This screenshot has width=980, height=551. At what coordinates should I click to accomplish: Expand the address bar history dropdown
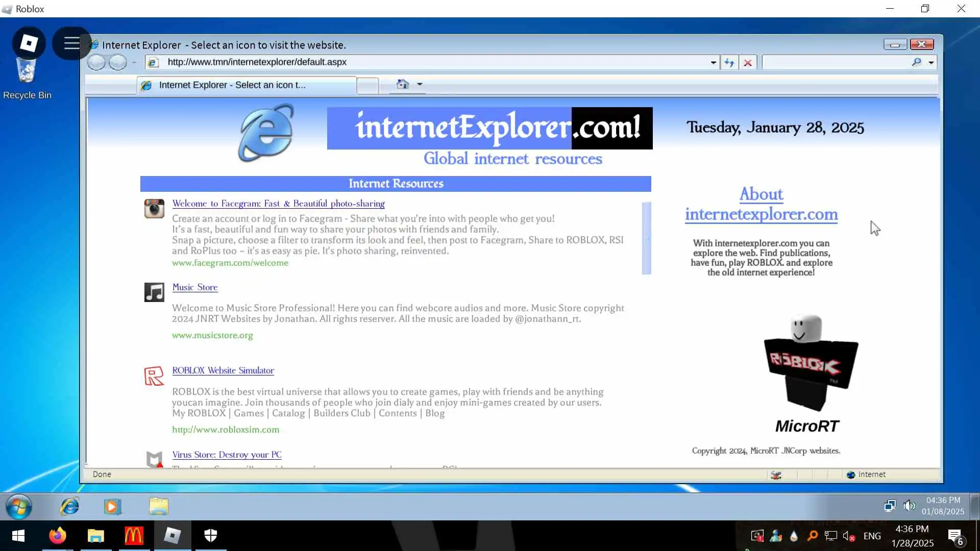click(713, 62)
